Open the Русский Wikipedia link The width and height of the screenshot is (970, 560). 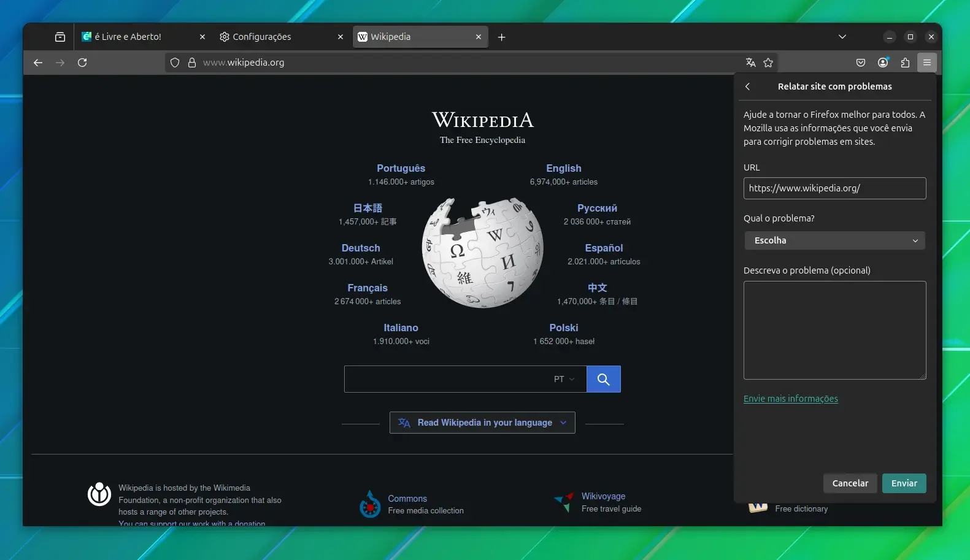[x=597, y=208]
